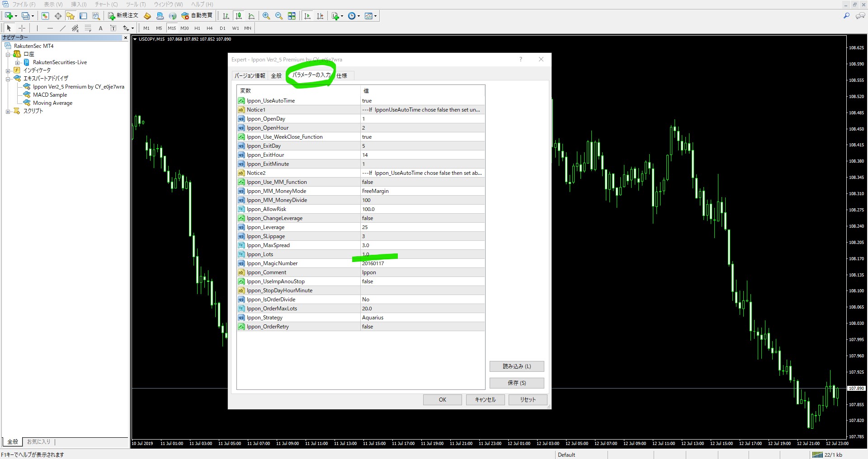This screenshot has width=868, height=459.
Task: Open the chart templates icon
Action: [x=368, y=16]
